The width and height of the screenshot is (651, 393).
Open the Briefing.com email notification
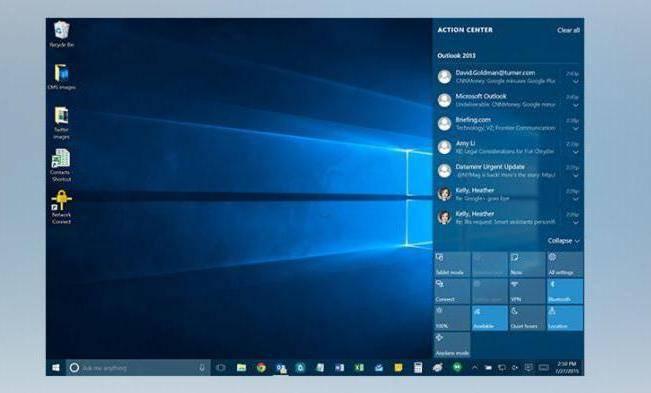coord(508,124)
